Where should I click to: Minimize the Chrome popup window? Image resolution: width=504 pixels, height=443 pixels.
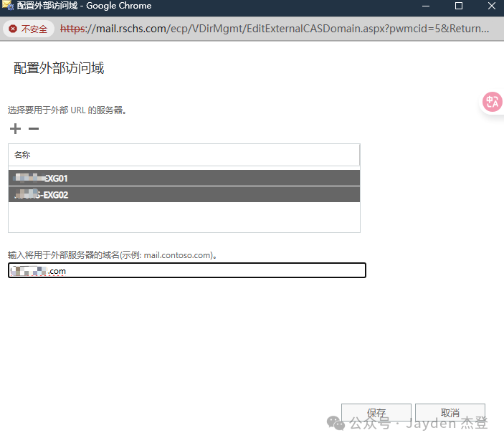(426, 6)
